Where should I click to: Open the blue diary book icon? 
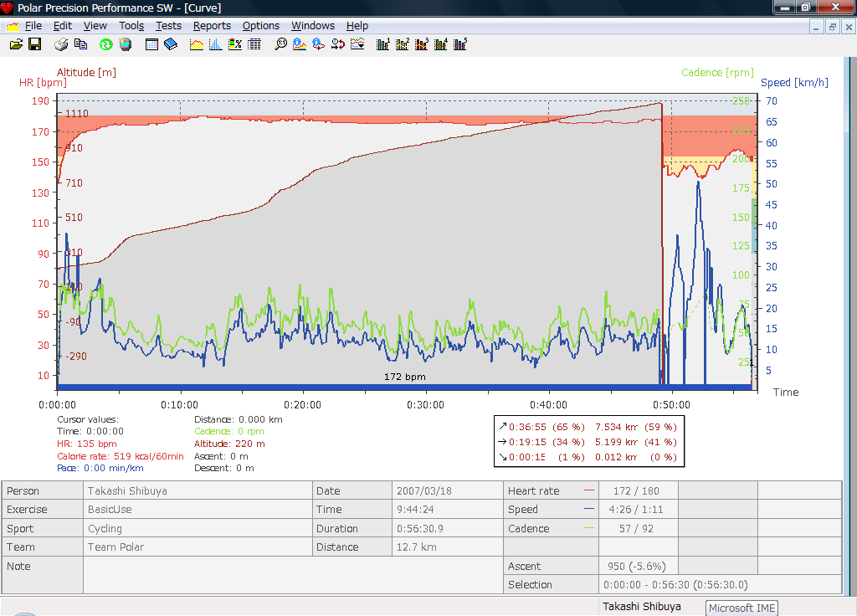click(x=171, y=44)
